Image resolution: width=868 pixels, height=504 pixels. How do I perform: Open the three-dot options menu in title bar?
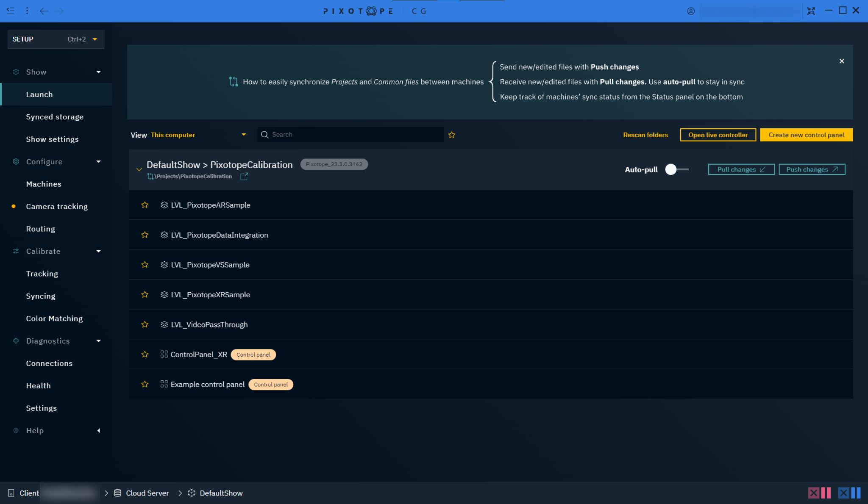pos(27,11)
